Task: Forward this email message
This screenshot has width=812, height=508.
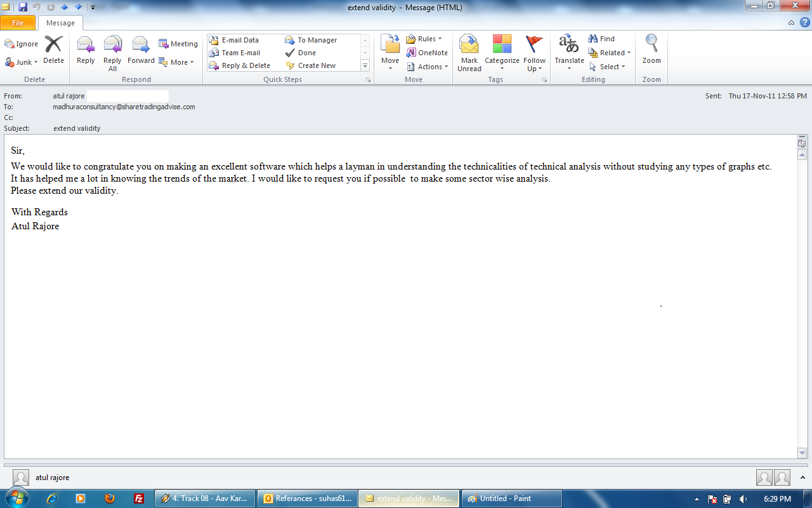Action: point(141,50)
